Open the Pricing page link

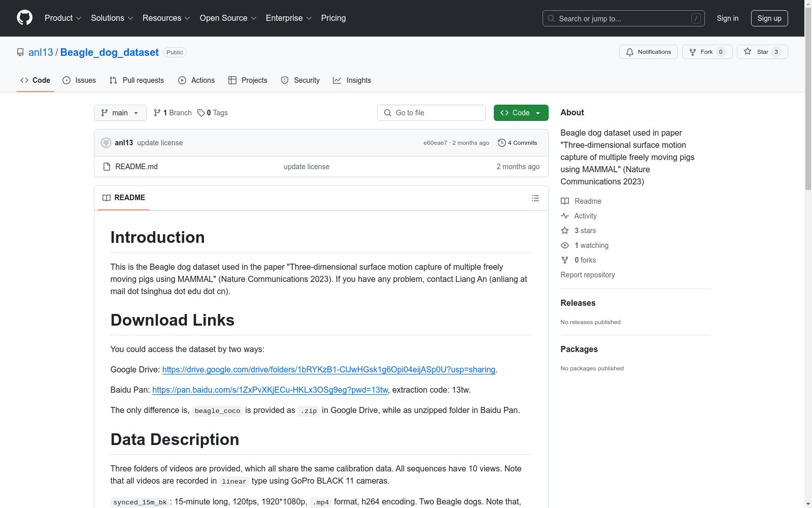pos(333,18)
